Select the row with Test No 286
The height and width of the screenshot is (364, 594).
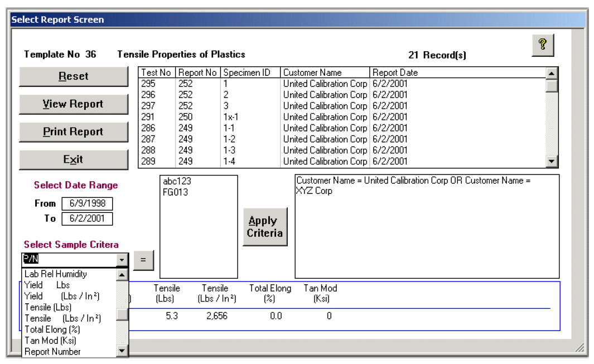click(342, 128)
